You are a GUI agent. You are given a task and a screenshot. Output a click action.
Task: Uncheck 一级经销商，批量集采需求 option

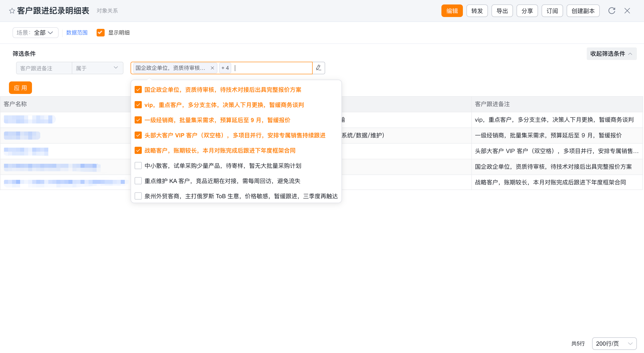tap(138, 120)
